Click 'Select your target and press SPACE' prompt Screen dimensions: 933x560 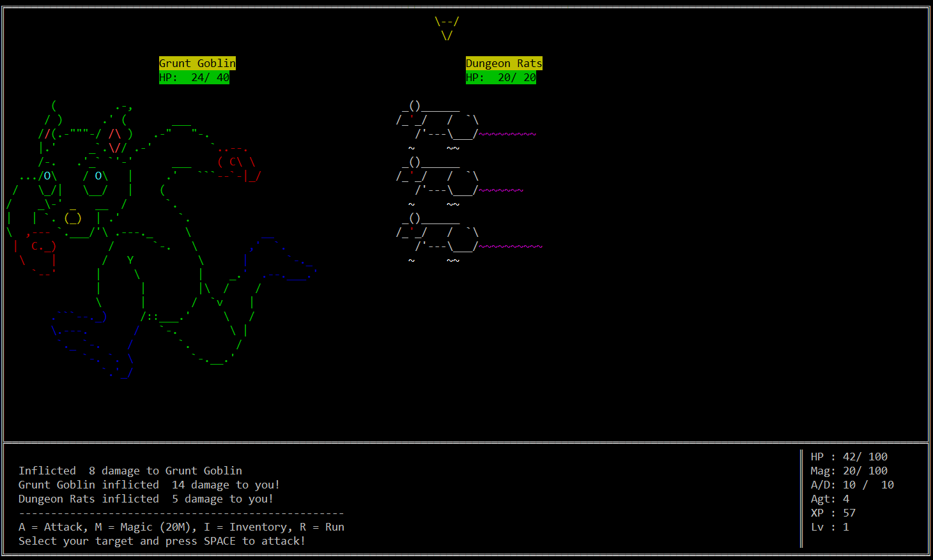coord(162,541)
